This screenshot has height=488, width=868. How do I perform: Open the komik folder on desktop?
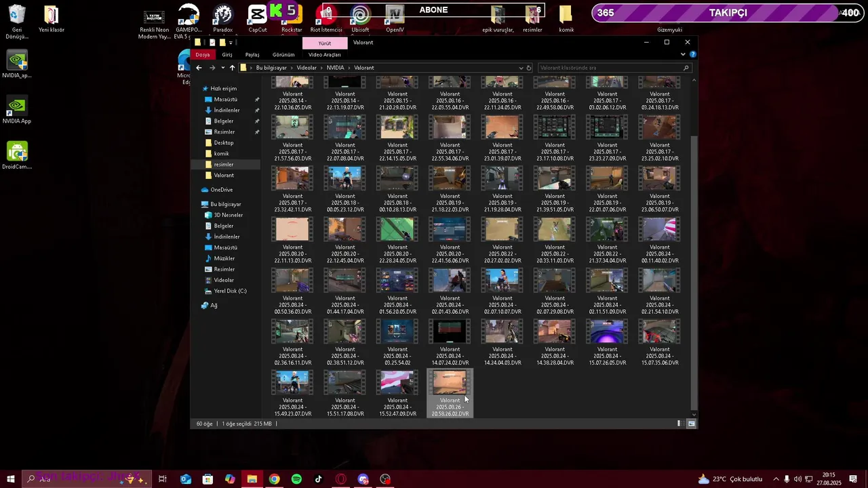pyautogui.click(x=566, y=18)
